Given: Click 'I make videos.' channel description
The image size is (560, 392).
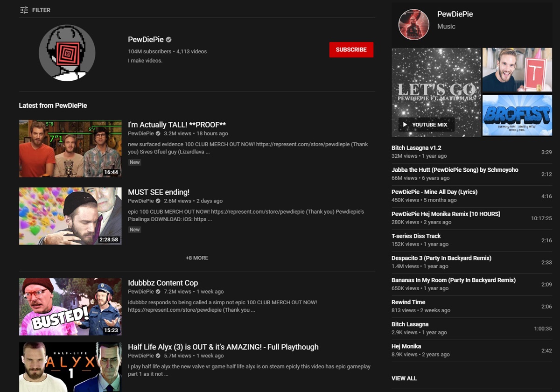Looking at the screenshot, I should (x=145, y=61).
